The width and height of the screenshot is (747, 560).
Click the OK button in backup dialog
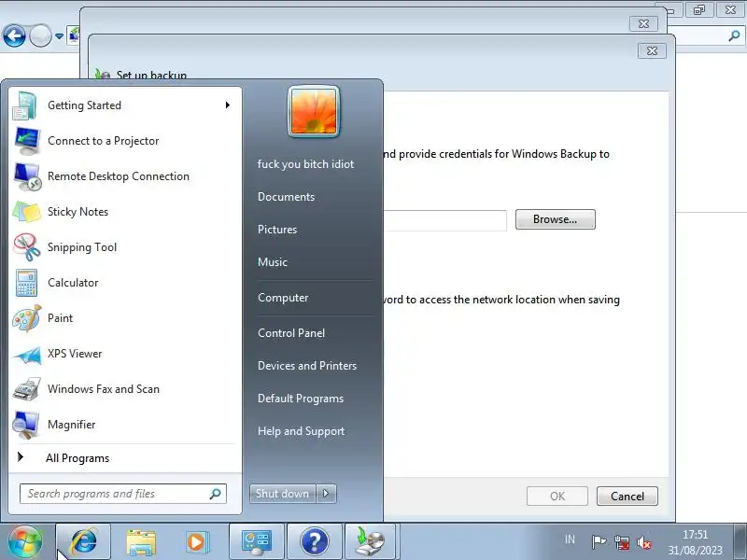(x=557, y=497)
